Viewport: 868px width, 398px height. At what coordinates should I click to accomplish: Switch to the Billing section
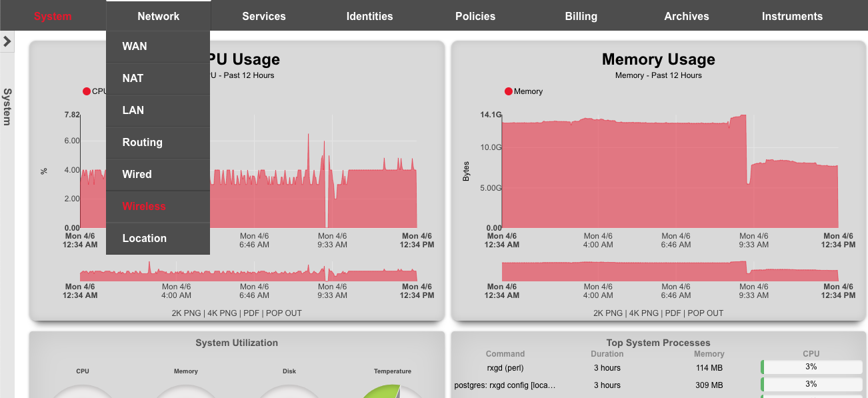click(x=581, y=16)
